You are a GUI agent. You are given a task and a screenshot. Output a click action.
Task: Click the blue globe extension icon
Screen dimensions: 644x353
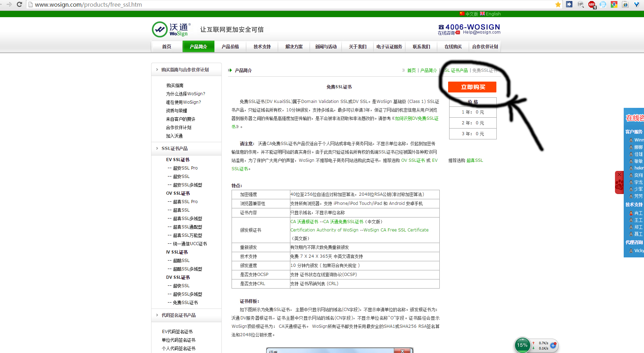[x=603, y=5]
